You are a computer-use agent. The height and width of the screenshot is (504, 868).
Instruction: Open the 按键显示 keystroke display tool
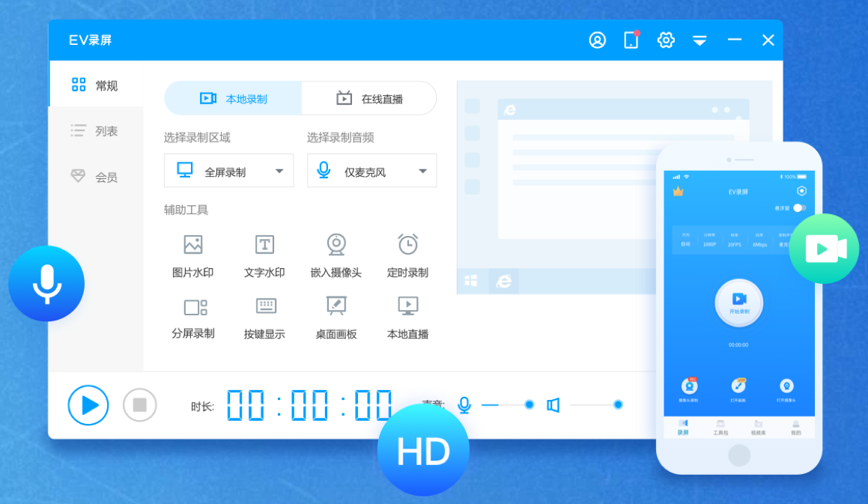click(264, 318)
